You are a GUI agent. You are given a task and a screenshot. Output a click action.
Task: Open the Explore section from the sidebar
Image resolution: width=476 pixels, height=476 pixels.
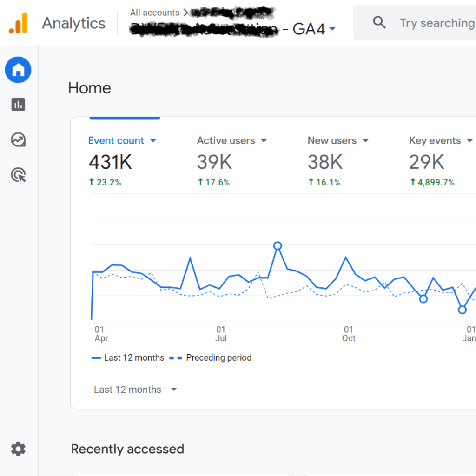(18, 139)
